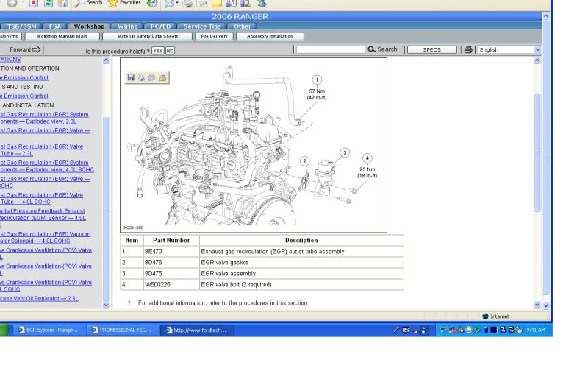
Task: Click the browser Refresh icon
Action: pos(49,3)
